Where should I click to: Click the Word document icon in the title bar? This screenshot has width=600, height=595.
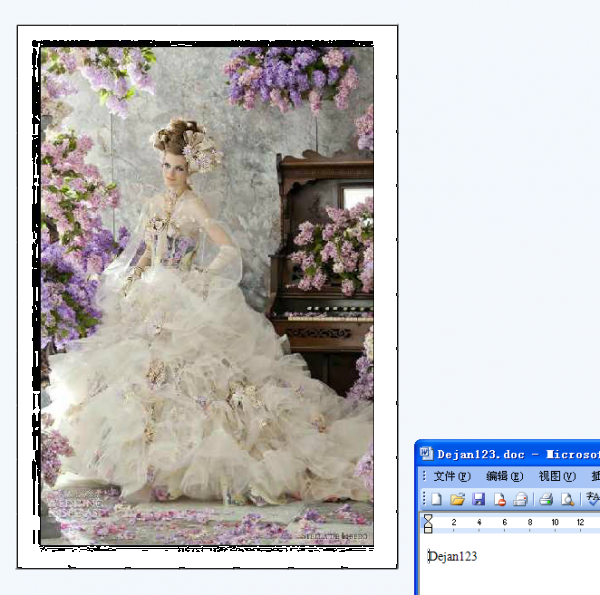pos(426,453)
